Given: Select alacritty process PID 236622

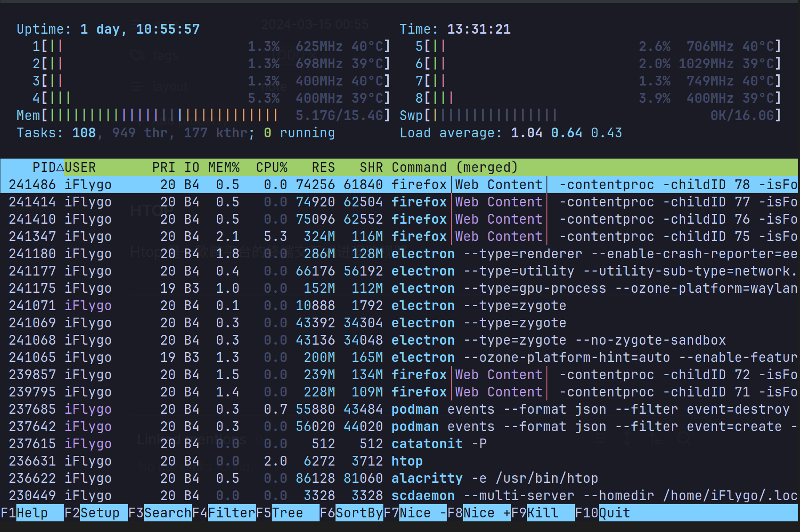Looking at the screenshot, I should (399, 478).
